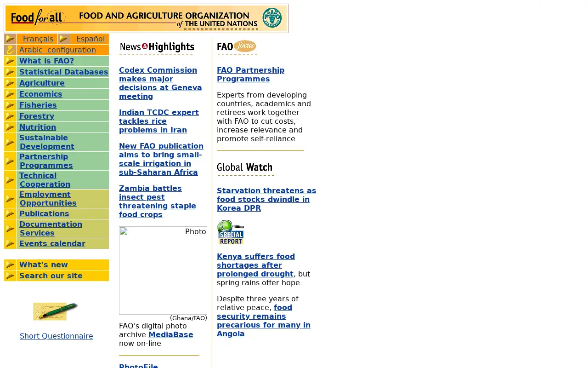Click arrow icon next to Nutrition
This screenshot has height=368, width=588.
click(x=10, y=127)
